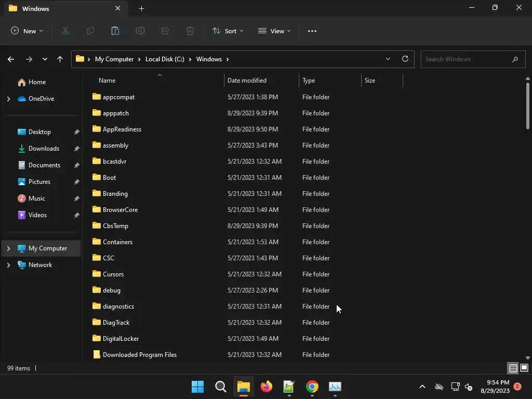The height and width of the screenshot is (399, 532).
Task: Click the search magnifier in search box
Action: [x=515, y=59]
